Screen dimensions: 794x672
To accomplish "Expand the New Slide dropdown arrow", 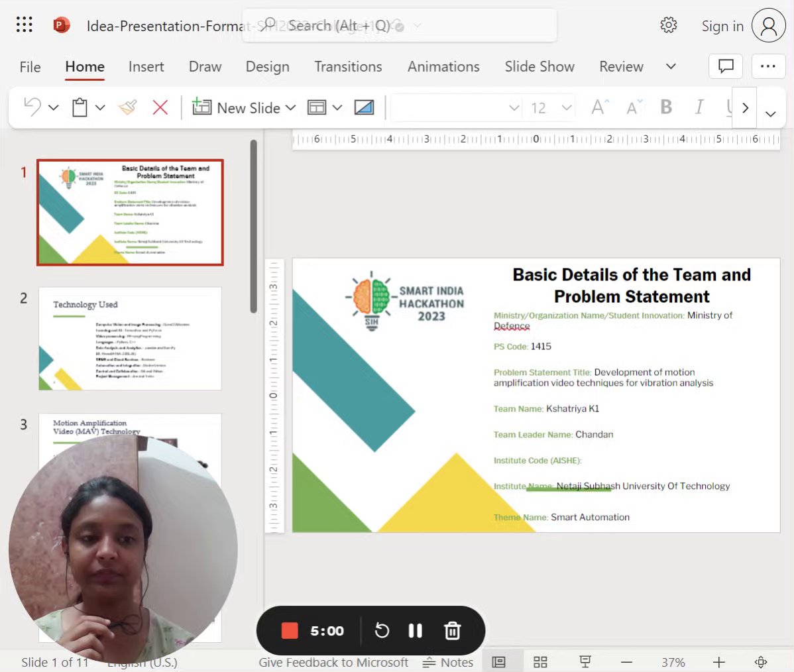I will click(x=290, y=107).
